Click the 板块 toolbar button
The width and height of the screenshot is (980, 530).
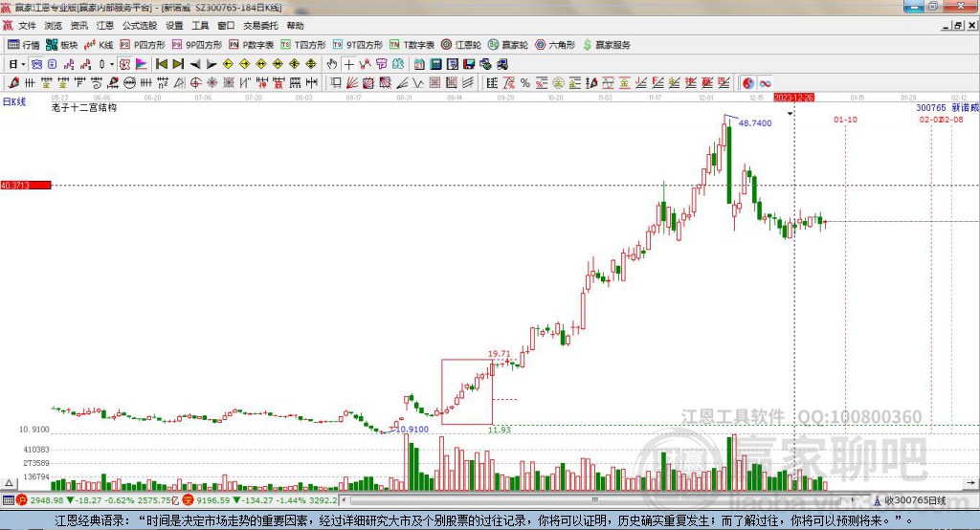(61, 45)
